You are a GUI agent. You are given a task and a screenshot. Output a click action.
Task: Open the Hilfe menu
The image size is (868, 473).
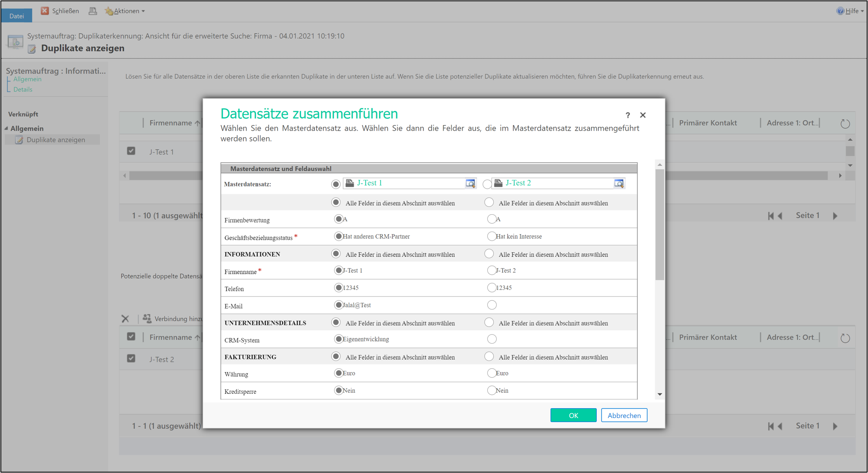point(851,11)
